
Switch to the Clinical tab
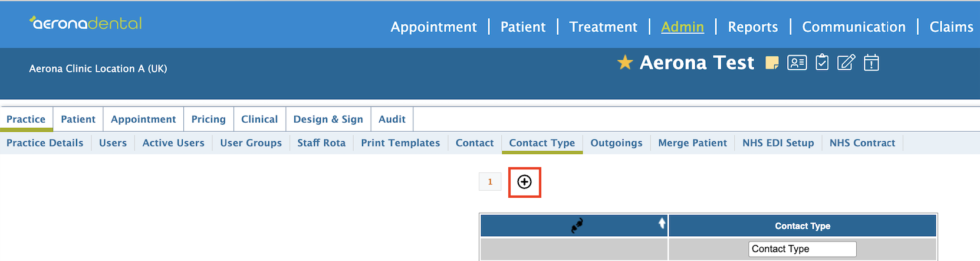259,119
